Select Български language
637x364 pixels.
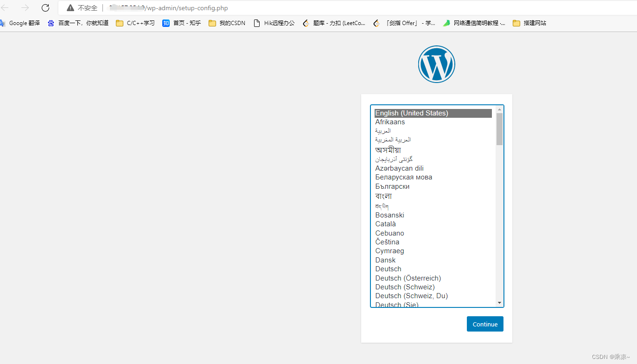coord(433,186)
